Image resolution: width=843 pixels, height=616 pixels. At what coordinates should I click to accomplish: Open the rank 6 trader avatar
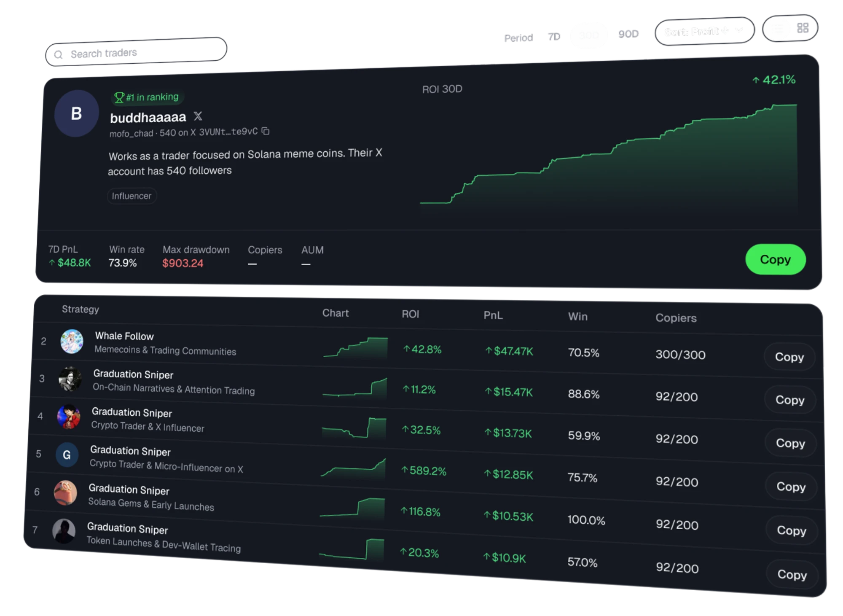65,492
